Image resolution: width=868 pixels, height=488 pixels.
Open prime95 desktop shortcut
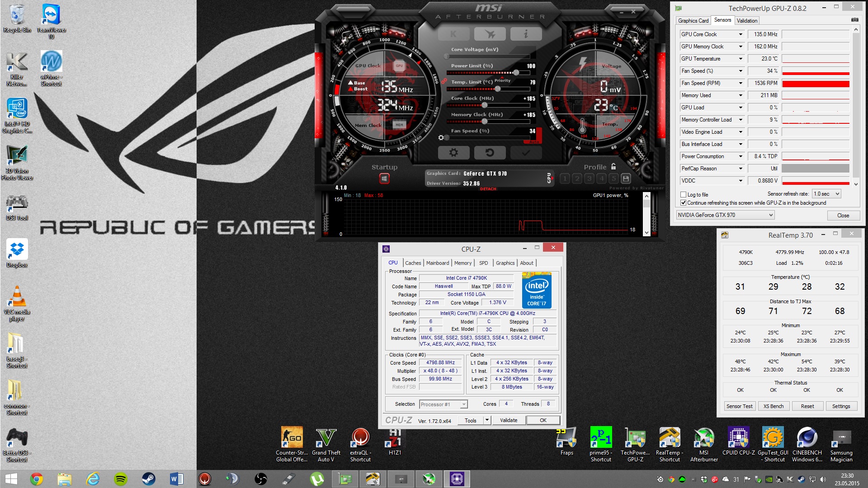pyautogui.click(x=601, y=445)
